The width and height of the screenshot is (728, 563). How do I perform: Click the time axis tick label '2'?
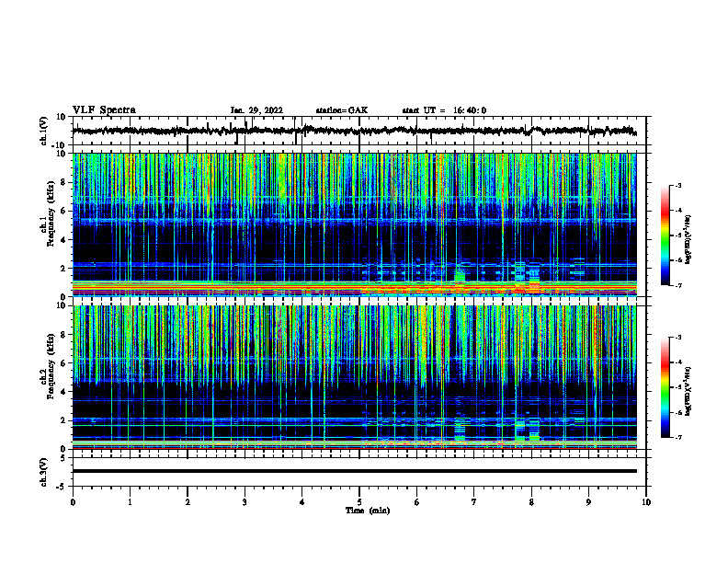click(188, 502)
